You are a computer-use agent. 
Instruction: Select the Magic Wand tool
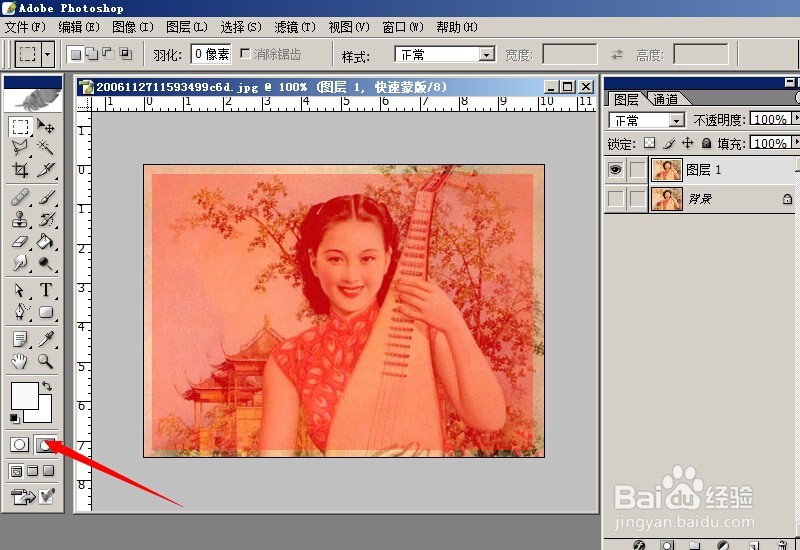pyautogui.click(x=46, y=147)
